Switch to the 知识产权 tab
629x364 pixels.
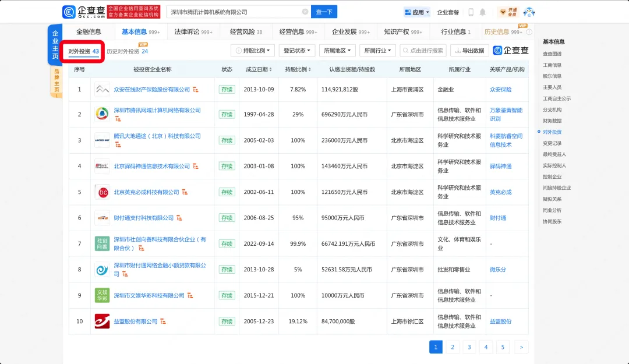403,31
